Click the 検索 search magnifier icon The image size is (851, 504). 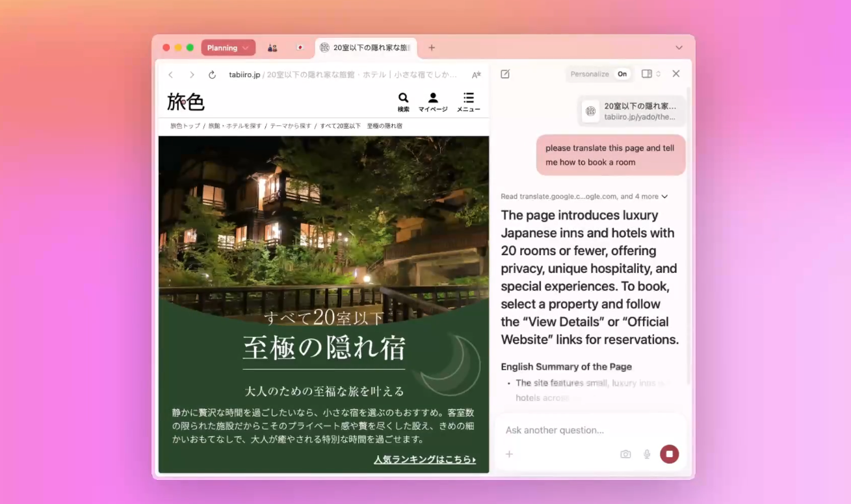coord(404,102)
